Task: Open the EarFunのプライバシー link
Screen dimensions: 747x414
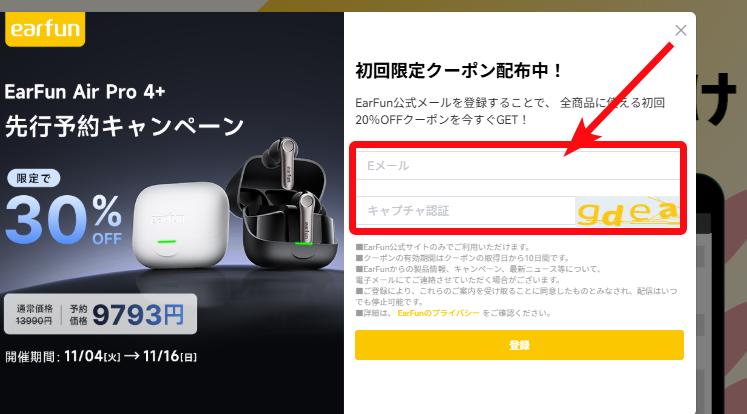Action: click(x=438, y=313)
